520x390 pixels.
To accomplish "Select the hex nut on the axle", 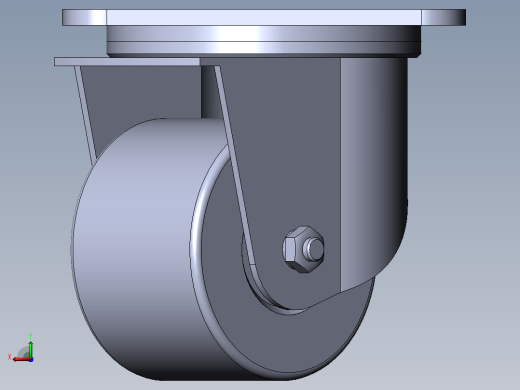I will pyautogui.click(x=303, y=249).
